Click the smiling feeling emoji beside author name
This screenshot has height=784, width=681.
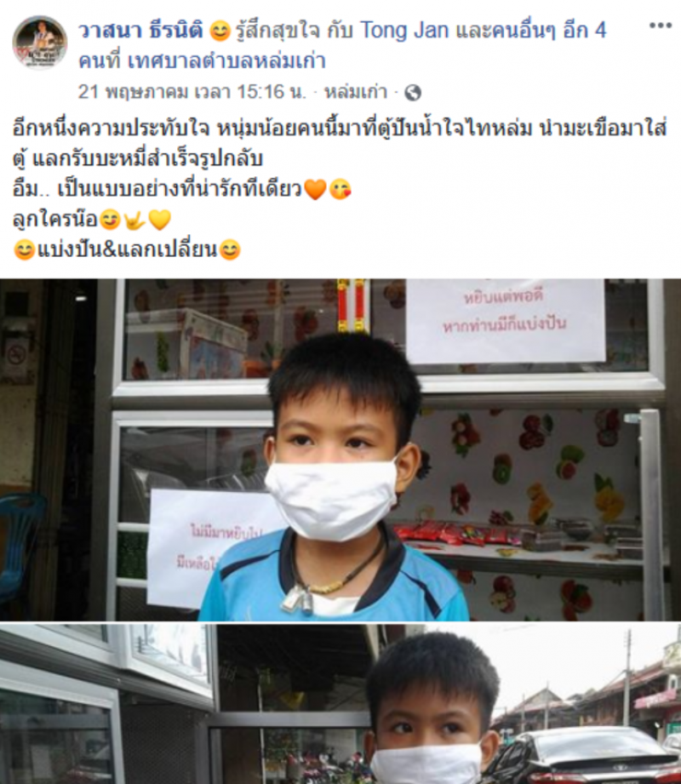[x=220, y=31]
